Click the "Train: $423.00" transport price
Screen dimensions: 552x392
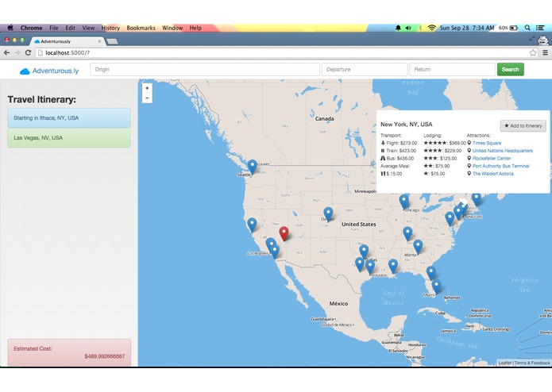pyautogui.click(x=398, y=151)
